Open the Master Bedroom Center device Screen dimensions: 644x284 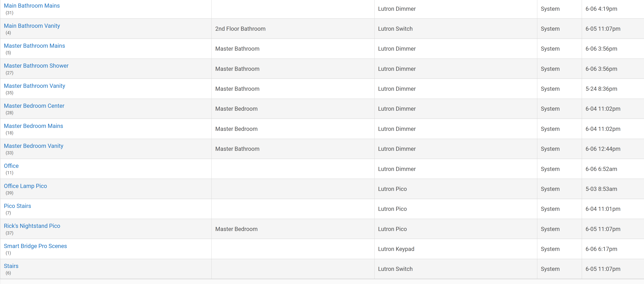pos(34,106)
